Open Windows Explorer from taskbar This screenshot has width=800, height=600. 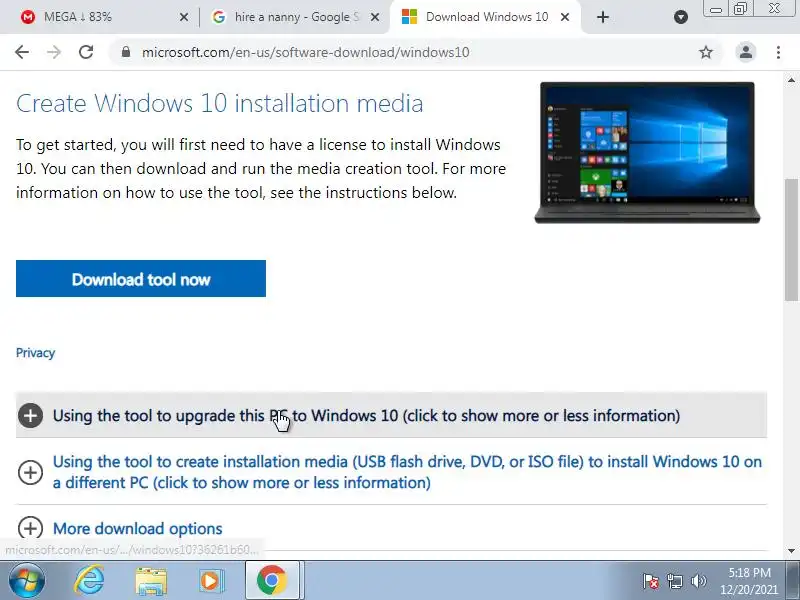click(x=151, y=581)
